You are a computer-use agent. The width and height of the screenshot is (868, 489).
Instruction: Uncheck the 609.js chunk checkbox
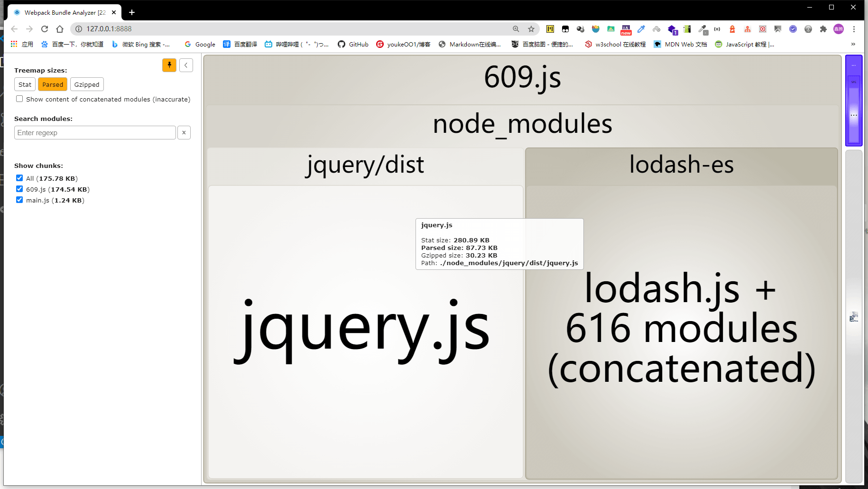pos(19,189)
